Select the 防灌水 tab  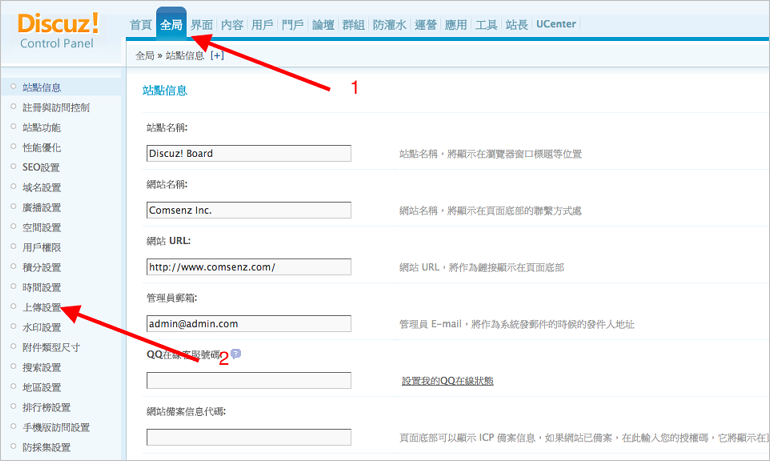point(389,24)
